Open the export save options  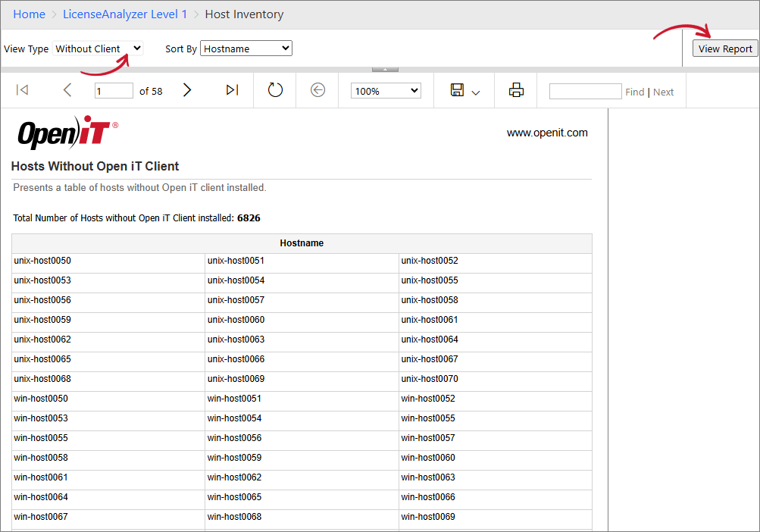coord(458,89)
